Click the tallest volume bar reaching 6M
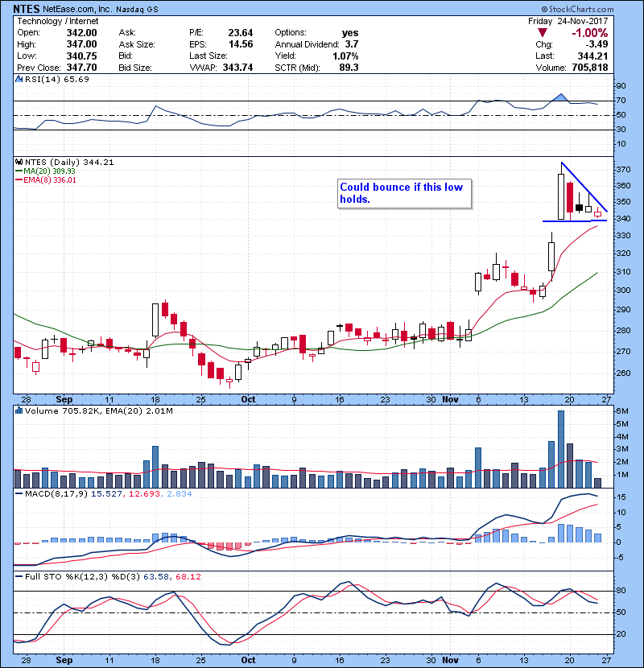 pyautogui.click(x=560, y=449)
